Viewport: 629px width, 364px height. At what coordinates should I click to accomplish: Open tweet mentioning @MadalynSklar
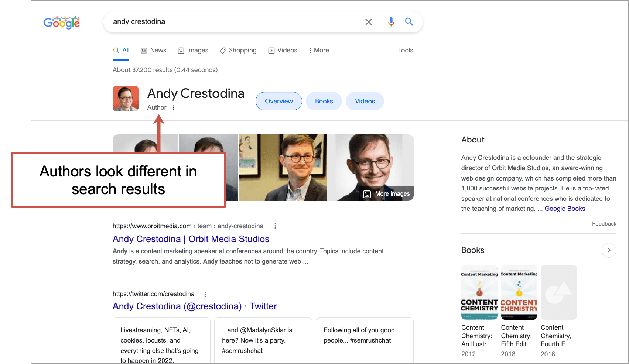coord(263,341)
